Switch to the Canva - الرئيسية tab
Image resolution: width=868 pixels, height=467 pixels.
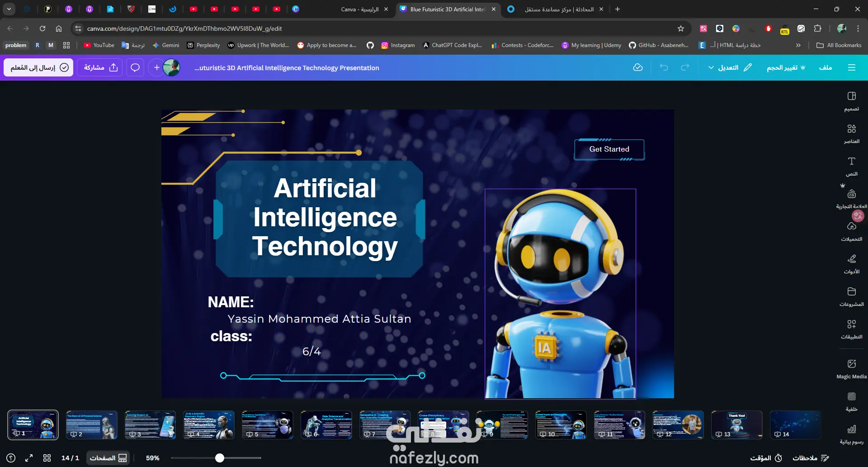click(x=360, y=9)
